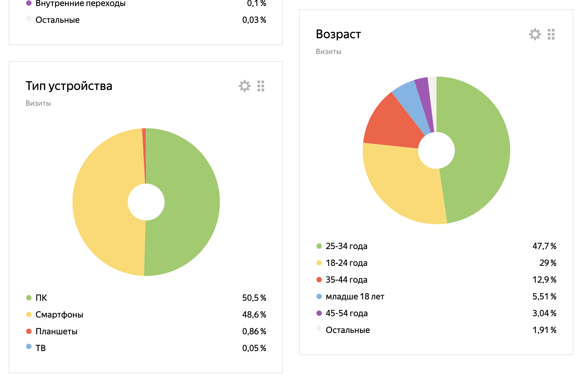Select the Внутренние переходы legend label
Screen dimensions: 588x384
pos(80,3)
